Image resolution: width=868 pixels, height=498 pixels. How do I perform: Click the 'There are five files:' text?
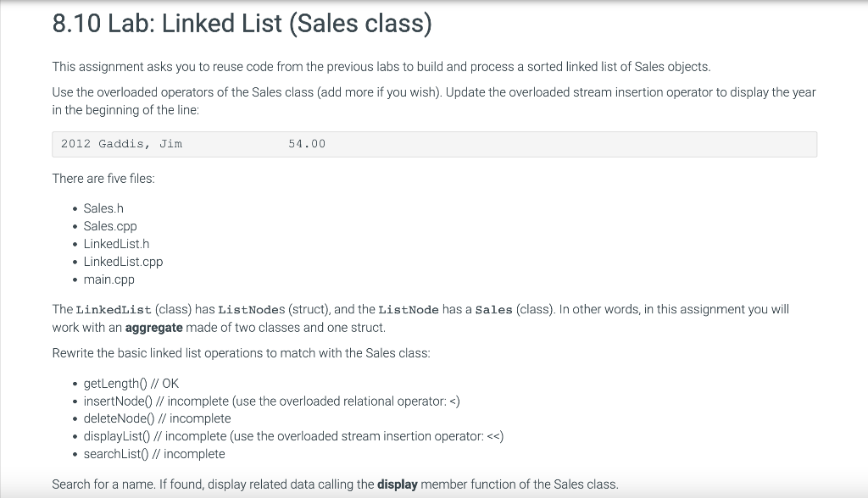[103, 179]
